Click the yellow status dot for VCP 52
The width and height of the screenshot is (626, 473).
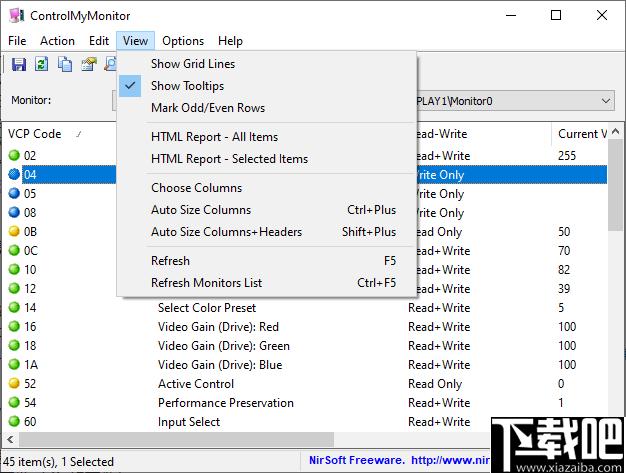click(x=14, y=383)
